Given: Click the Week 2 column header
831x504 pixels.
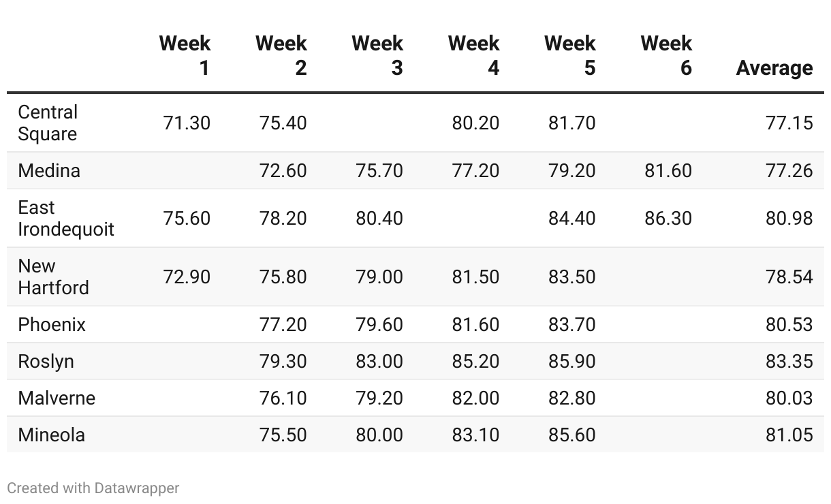Looking at the screenshot, I should pos(281,55).
